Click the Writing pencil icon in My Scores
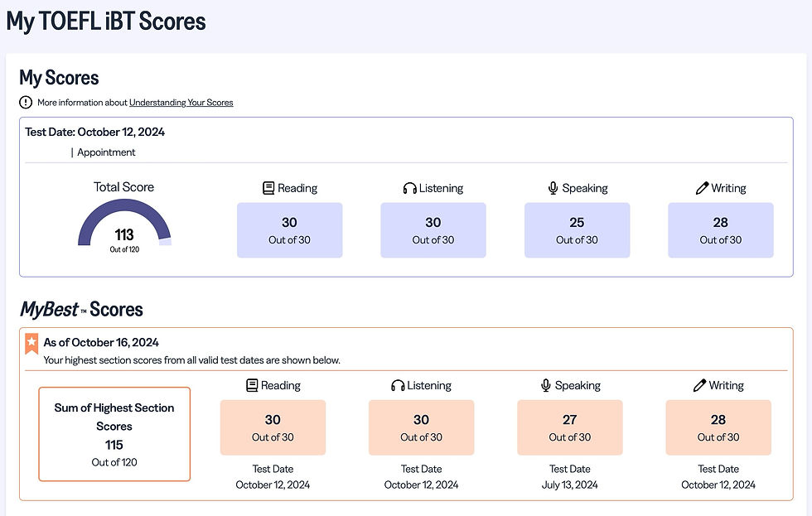The image size is (812, 516). [702, 188]
